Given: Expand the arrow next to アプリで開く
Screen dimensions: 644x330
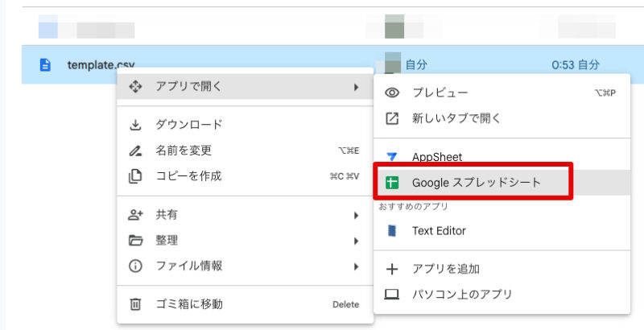Looking at the screenshot, I should click(356, 87).
